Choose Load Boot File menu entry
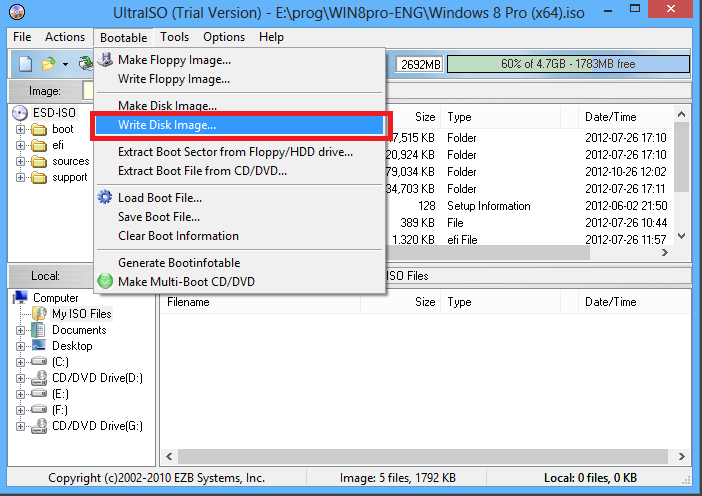The image size is (702, 496). (240, 198)
